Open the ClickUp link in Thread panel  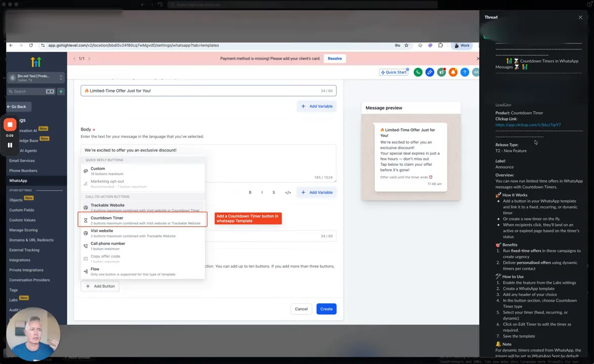[x=528, y=125]
